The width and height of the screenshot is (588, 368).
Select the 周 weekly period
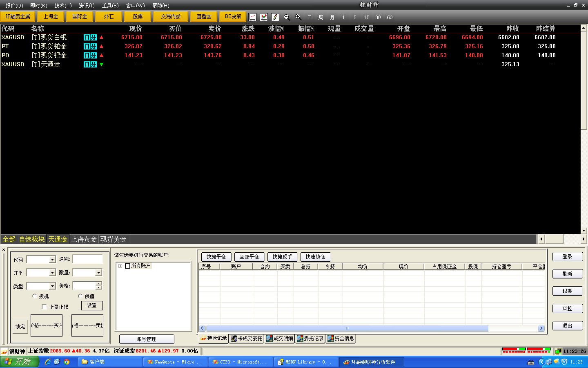coord(321,18)
